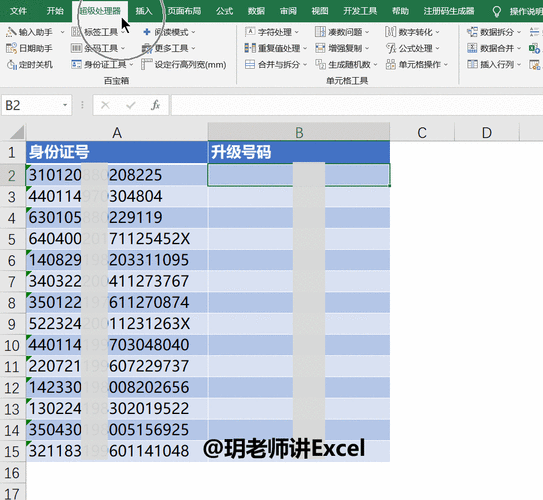This screenshot has width=543, height=500.
Task: Click the ID cell ending 005156925
Action: tap(117, 430)
